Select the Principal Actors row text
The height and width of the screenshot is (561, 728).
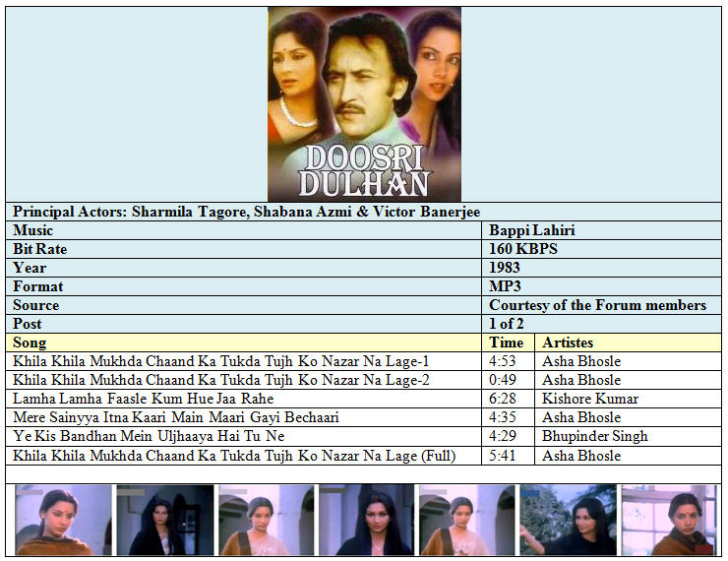pos(247,212)
